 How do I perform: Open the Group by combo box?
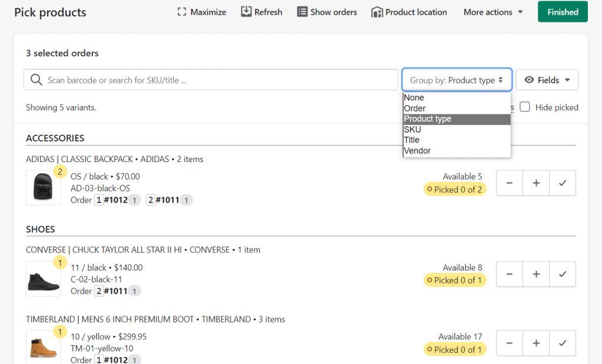(x=457, y=79)
